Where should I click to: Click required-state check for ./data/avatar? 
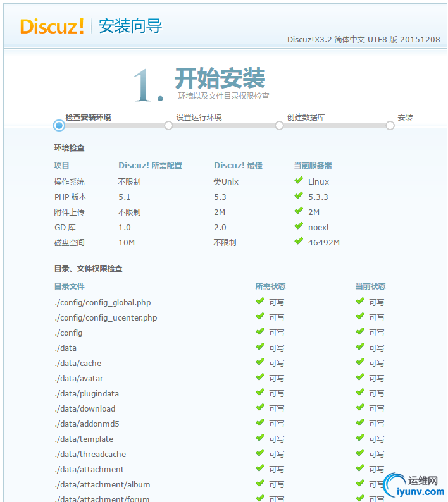click(260, 377)
